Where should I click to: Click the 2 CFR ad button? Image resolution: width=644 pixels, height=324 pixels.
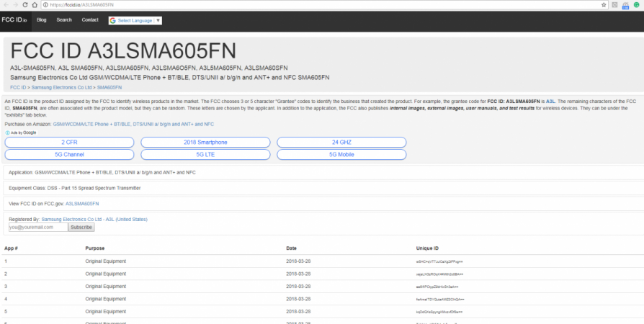point(69,142)
